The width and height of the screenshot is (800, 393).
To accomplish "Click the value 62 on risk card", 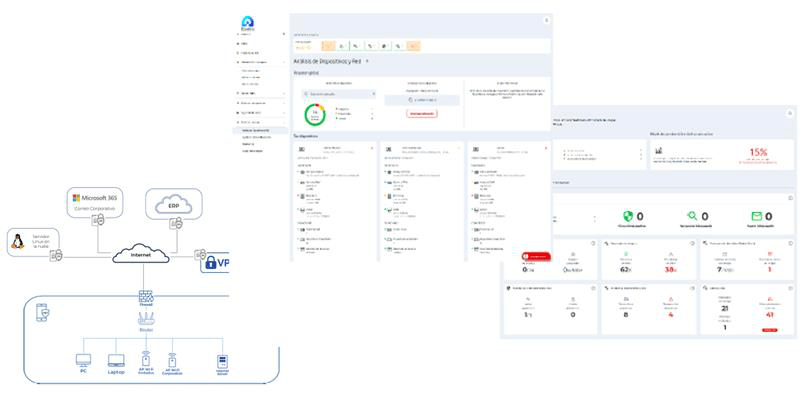I will [626, 269].
